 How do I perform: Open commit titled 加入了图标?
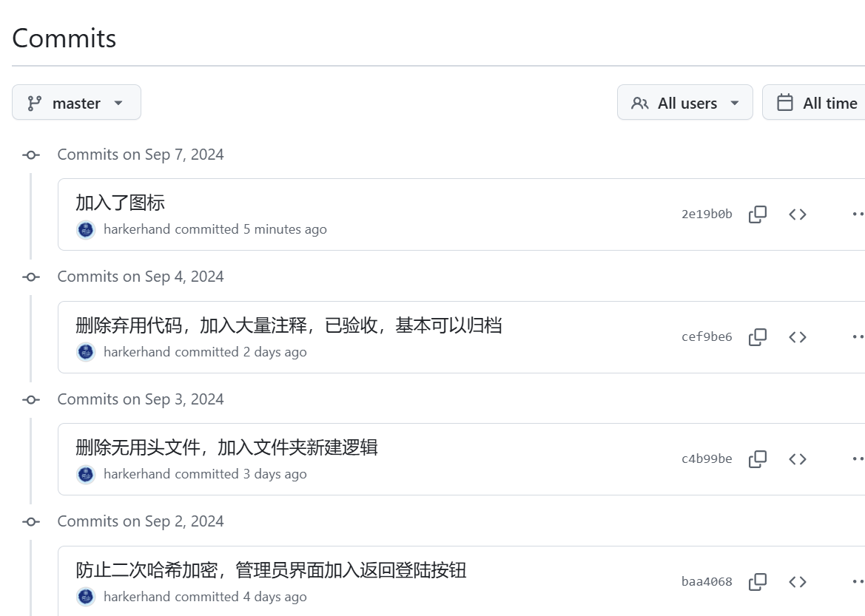(120, 202)
